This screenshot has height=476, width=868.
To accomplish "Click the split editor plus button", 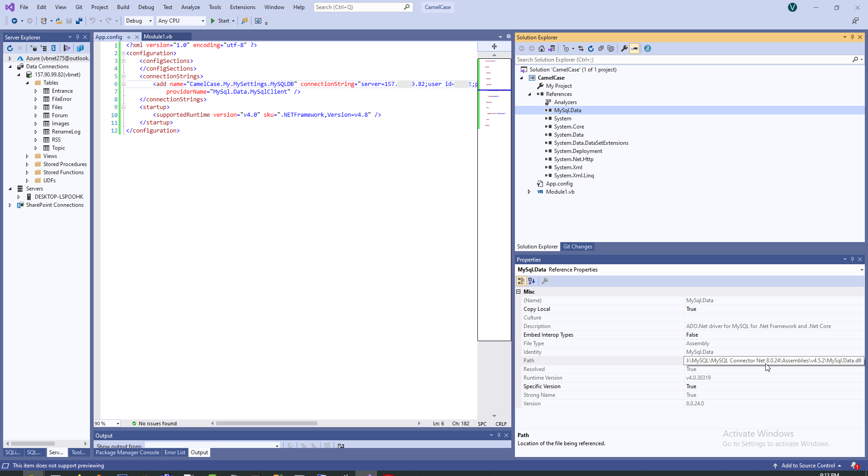I will tap(494, 46).
